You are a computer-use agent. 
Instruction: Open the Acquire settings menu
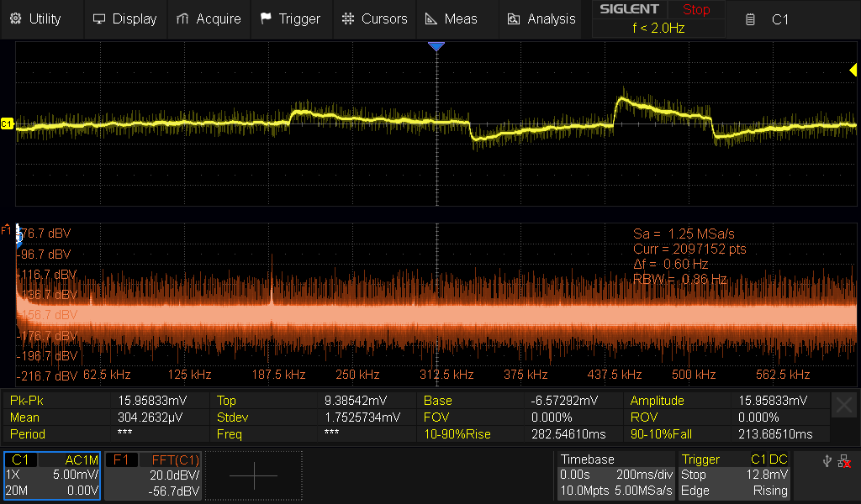pos(209,18)
